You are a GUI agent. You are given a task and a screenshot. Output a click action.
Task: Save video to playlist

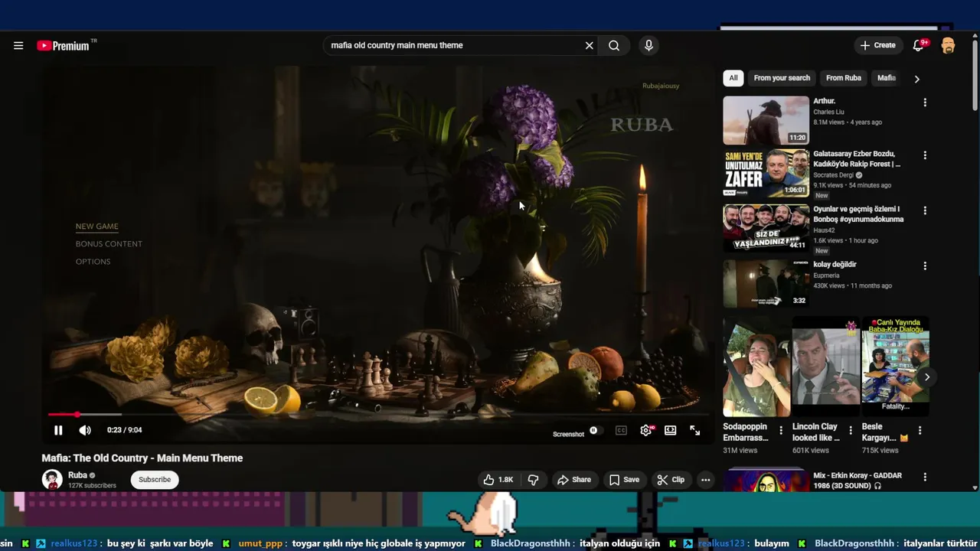pos(624,480)
